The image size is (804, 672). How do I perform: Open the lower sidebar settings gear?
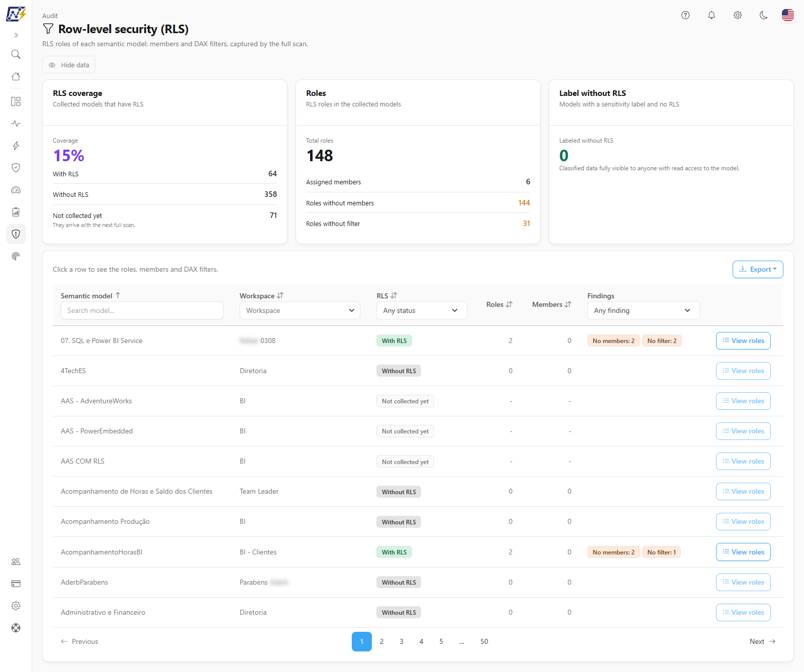[x=16, y=606]
